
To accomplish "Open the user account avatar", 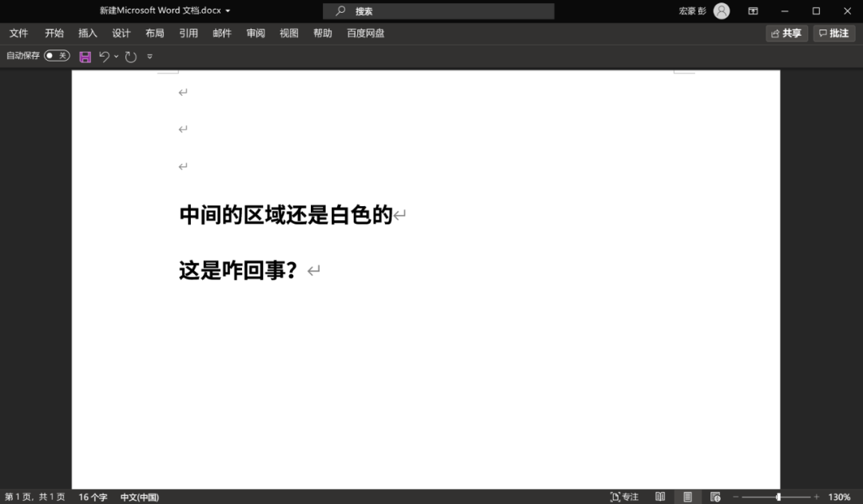I will coord(722,11).
